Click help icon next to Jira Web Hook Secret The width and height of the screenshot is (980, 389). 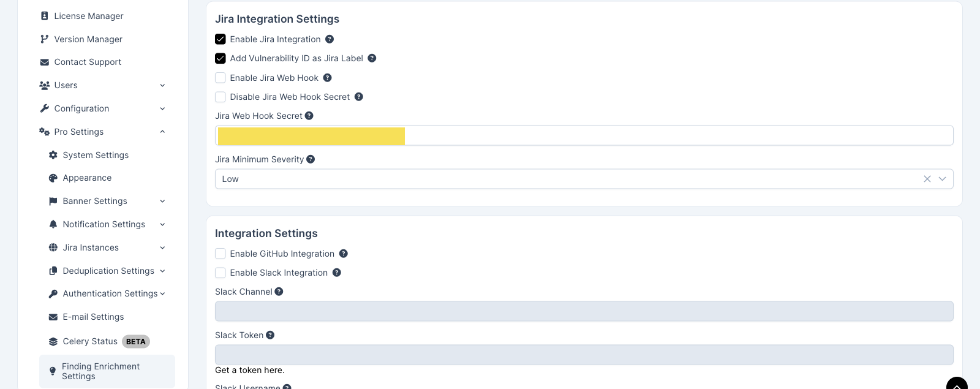(x=309, y=116)
